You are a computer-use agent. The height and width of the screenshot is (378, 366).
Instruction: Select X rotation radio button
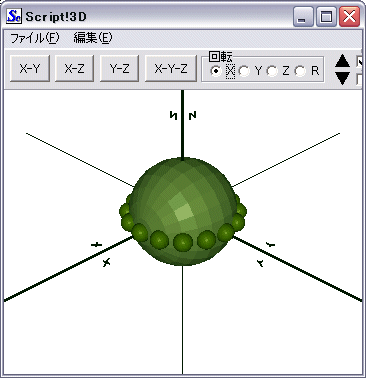(x=216, y=71)
